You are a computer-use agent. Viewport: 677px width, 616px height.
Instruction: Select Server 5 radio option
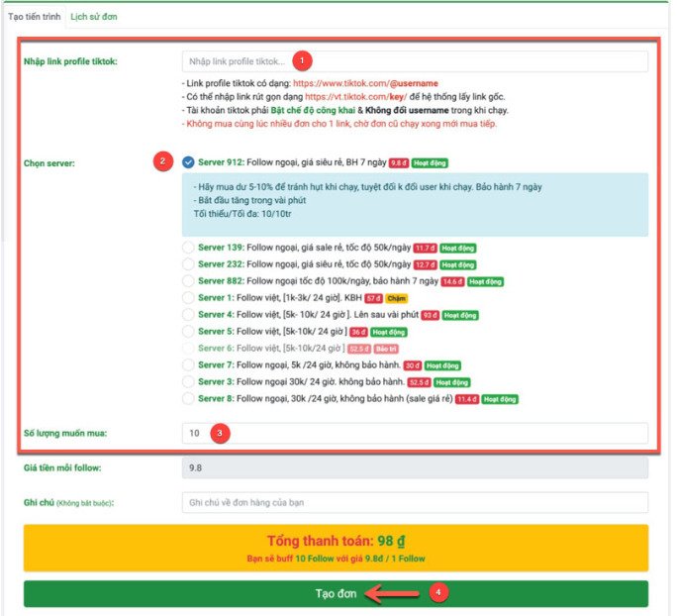(189, 331)
